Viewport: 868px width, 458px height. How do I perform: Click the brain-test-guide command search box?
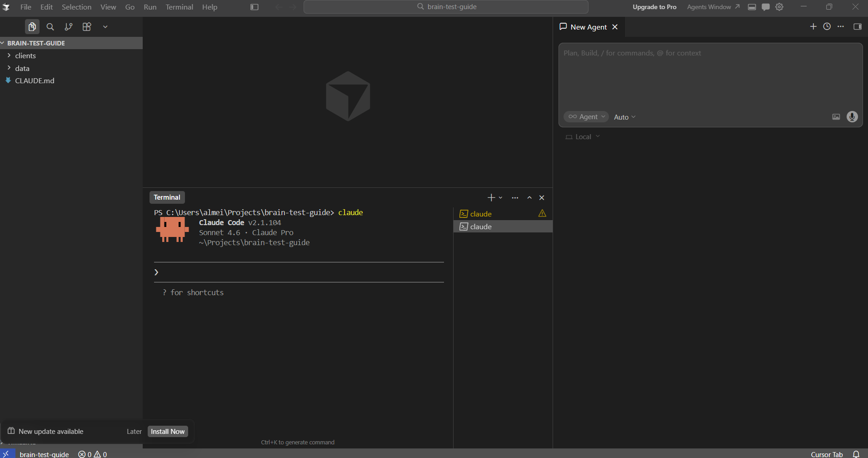click(x=446, y=7)
